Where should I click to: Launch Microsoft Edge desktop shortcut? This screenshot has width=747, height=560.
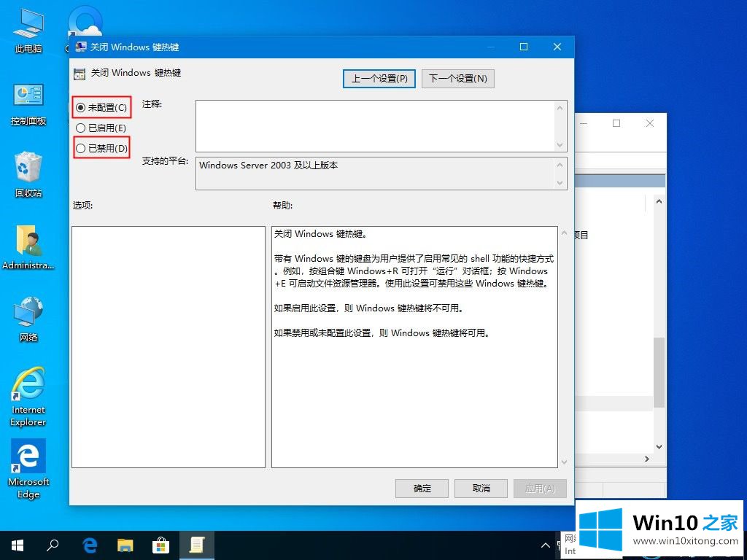pyautogui.click(x=28, y=469)
